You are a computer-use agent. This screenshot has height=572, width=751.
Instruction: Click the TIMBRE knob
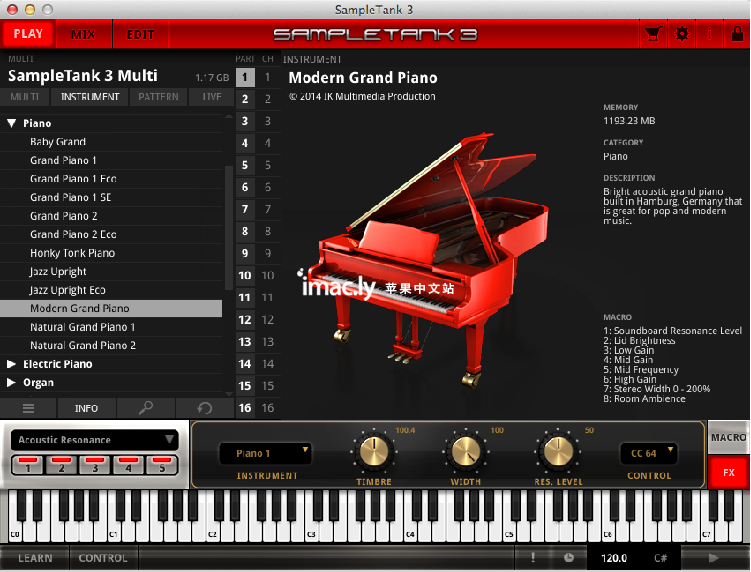(x=374, y=451)
